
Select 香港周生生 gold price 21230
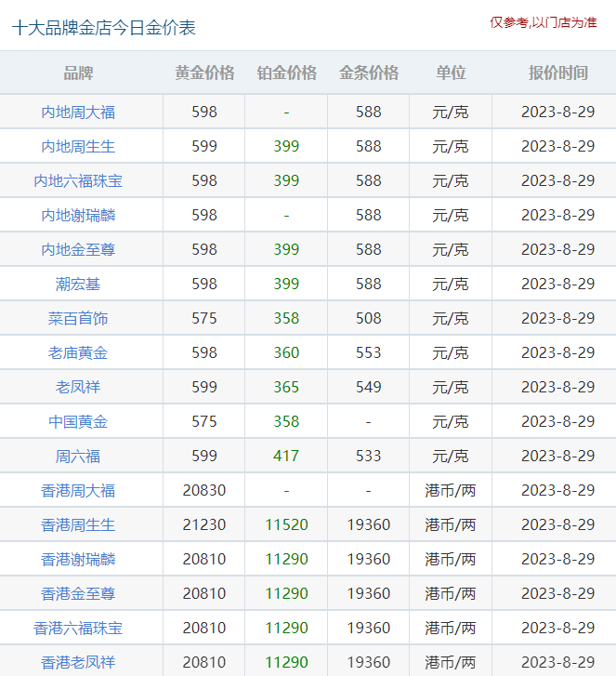coord(204,524)
